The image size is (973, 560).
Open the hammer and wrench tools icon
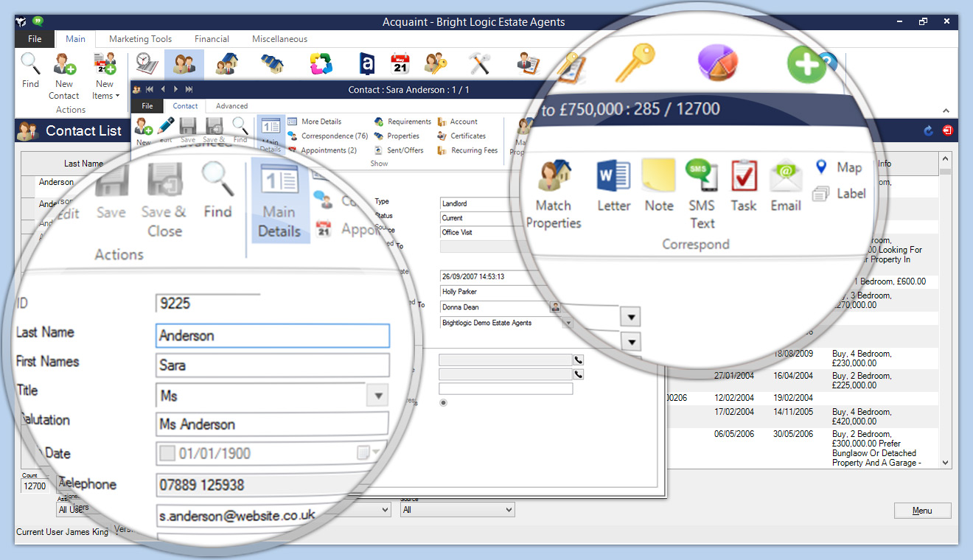coord(480,64)
